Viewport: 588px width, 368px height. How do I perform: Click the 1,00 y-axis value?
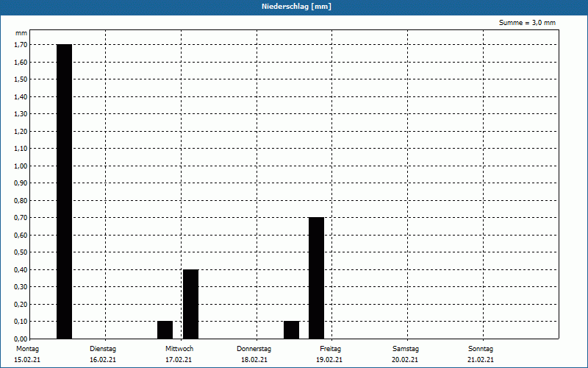(x=21, y=166)
